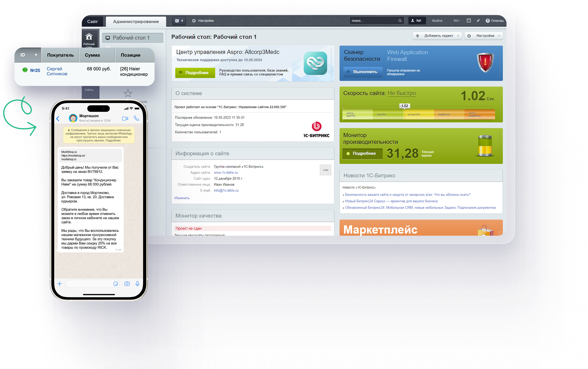The image size is (588, 369).
Task: Click the 1.02 marker on the speed scale
Action: (404, 106)
